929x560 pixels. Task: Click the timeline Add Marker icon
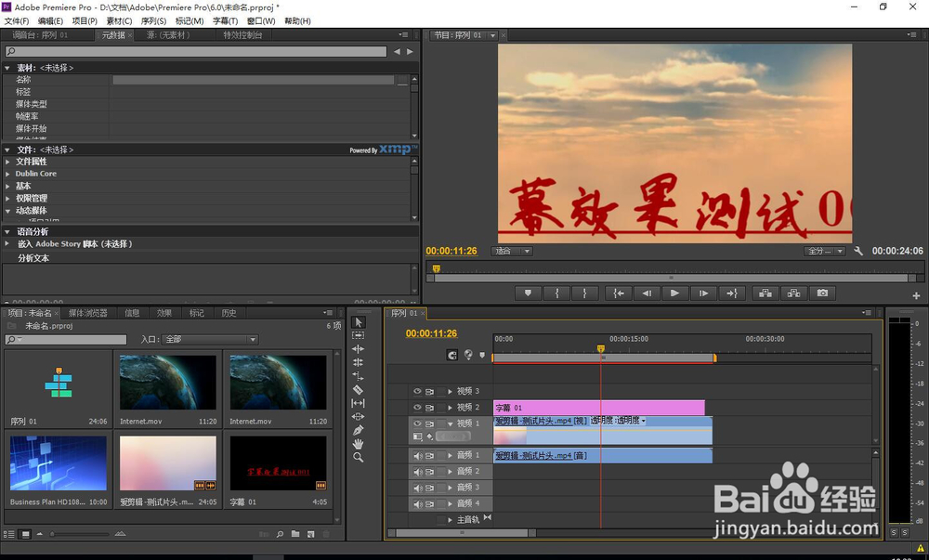coord(481,355)
